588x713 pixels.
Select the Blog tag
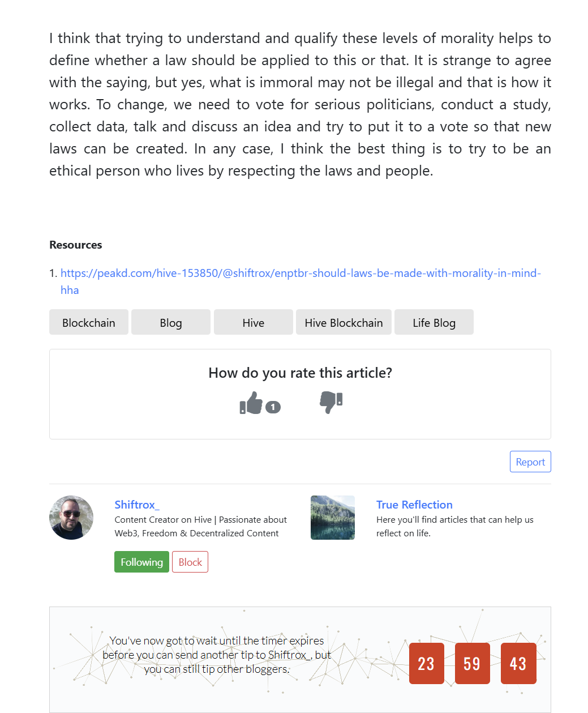point(171,322)
